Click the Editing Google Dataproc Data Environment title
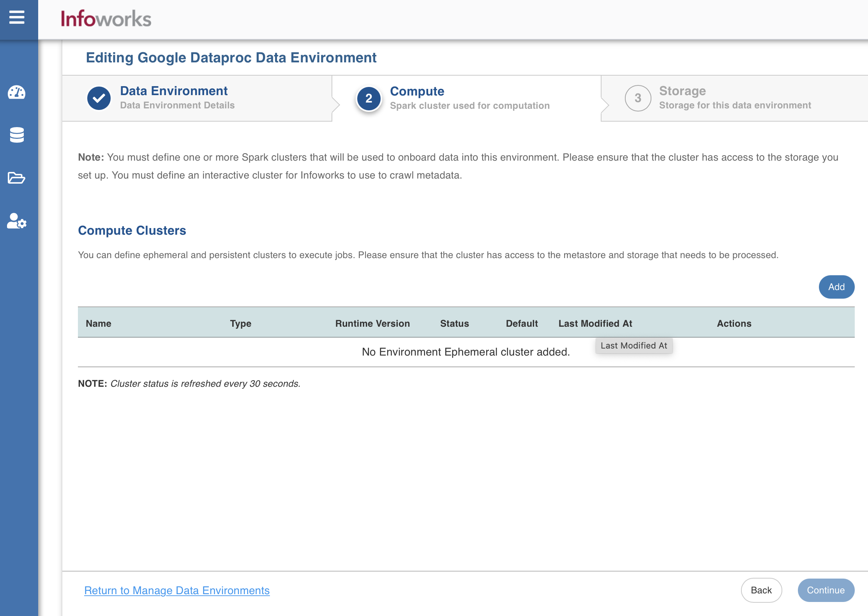868x616 pixels. click(x=231, y=58)
